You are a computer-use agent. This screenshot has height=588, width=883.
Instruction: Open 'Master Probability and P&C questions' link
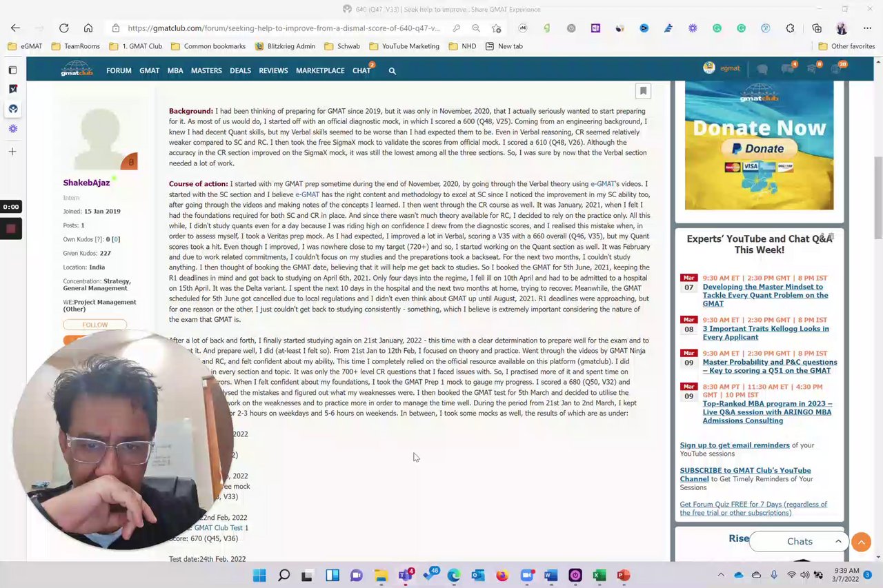[x=770, y=366]
